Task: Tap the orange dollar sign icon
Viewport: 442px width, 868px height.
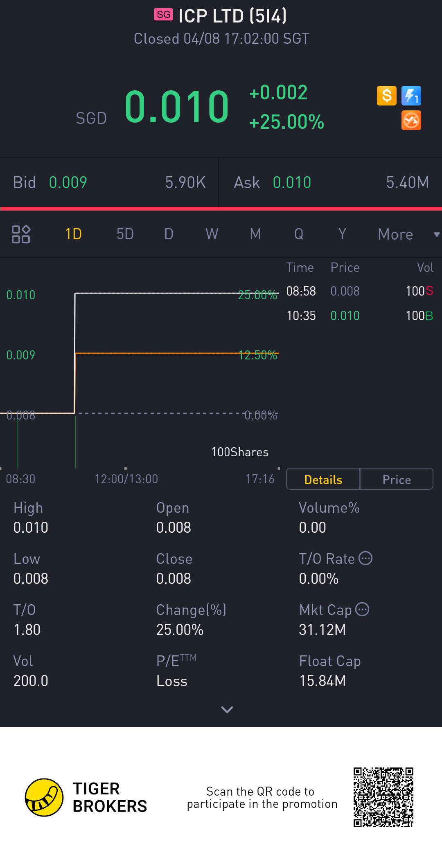Action: pyautogui.click(x=386, y=96)
